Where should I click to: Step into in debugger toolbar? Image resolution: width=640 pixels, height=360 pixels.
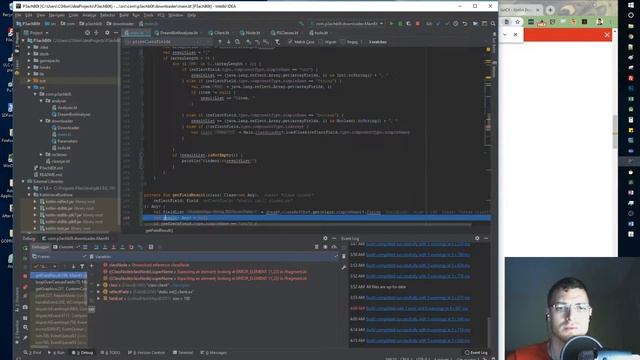pos(105,247)
